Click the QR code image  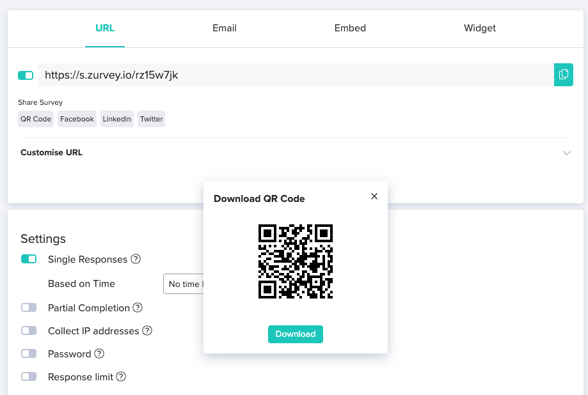click(296, 261)
